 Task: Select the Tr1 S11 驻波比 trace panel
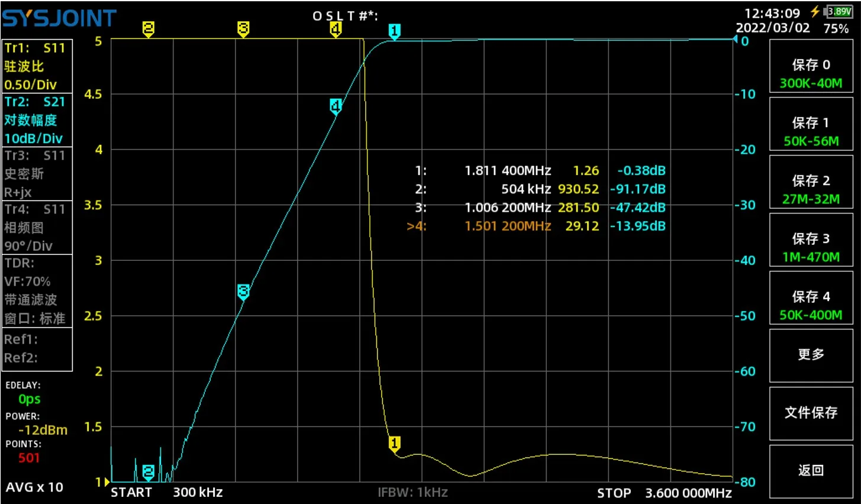[x=37, y=66]
